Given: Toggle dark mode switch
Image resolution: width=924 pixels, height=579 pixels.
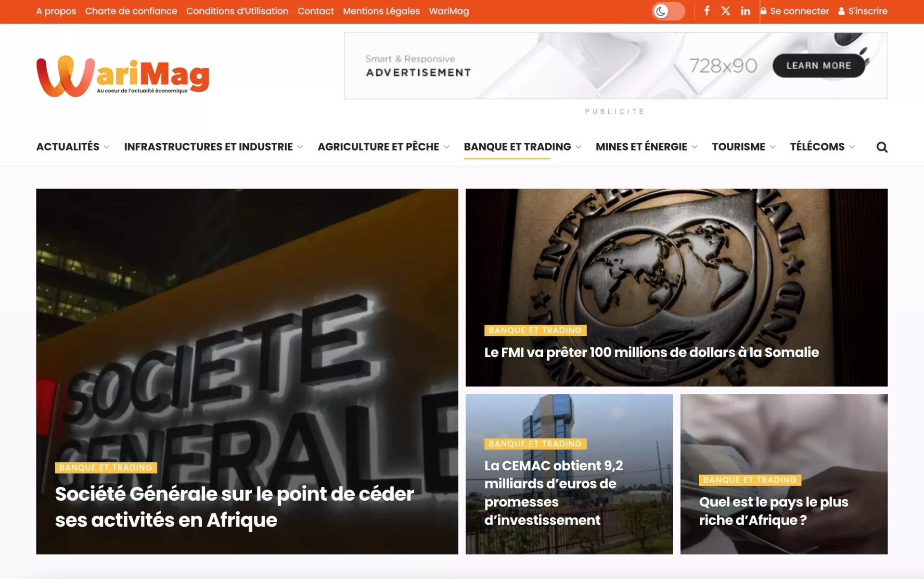Looking at the screenshot, I should pyautogui.click(x=668, y=11).
